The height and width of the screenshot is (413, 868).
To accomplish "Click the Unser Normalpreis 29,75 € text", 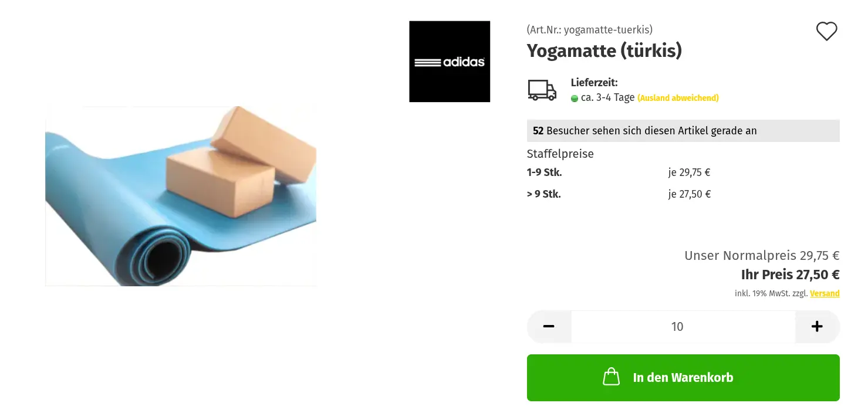I will pos(762,255).
